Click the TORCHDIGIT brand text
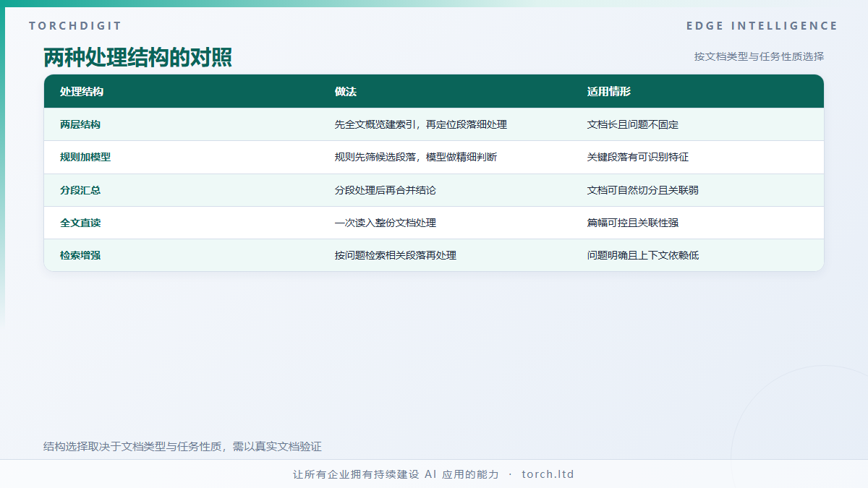 click(75, 26)
